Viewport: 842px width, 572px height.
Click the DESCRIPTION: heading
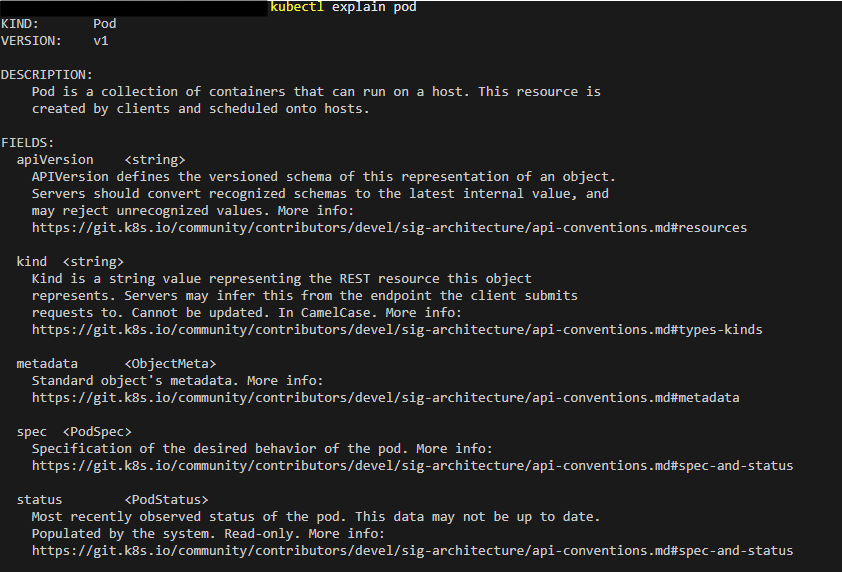47,75
